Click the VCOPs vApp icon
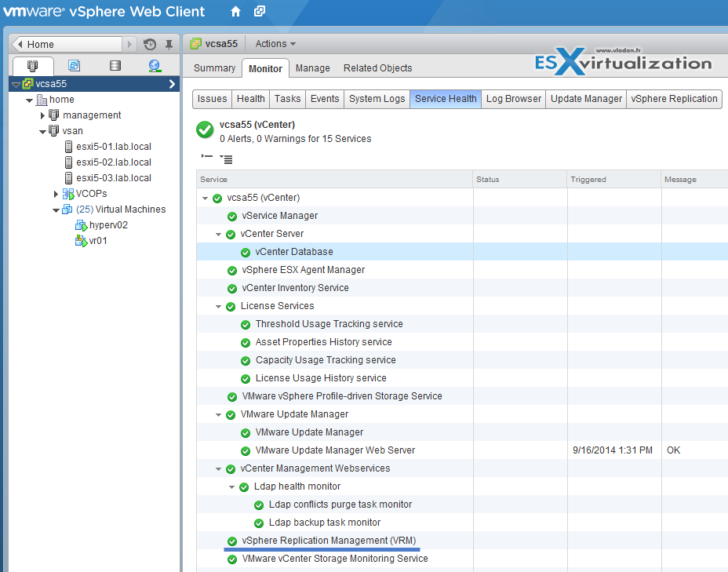728x572 pixels. click(68, 194)
